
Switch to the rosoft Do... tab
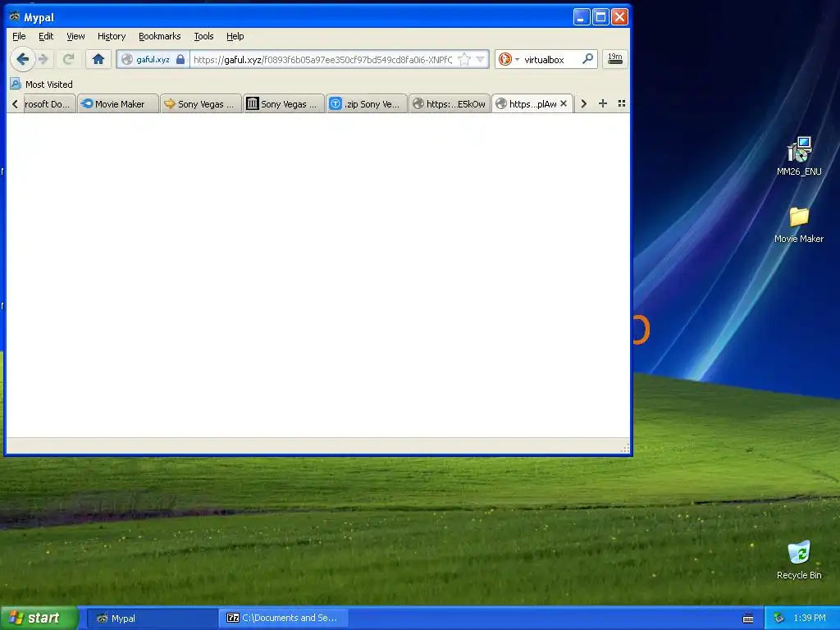pyautogui.click(x=48, y=104)
